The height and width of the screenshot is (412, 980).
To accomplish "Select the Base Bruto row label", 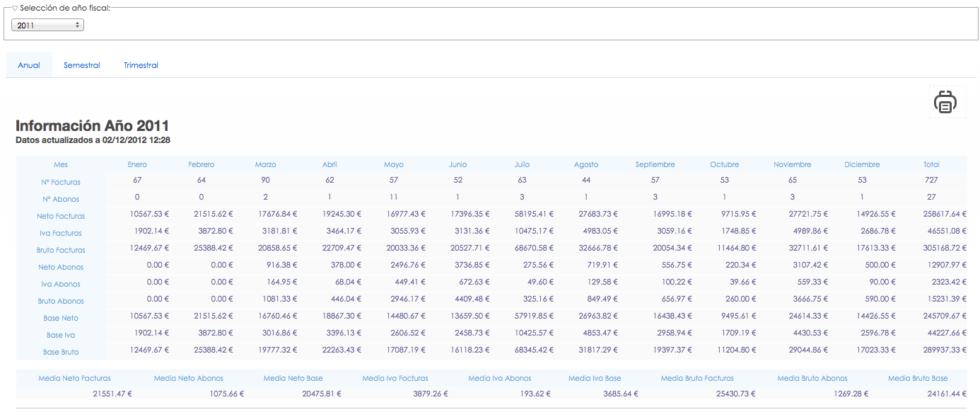I will click(61, 352).
